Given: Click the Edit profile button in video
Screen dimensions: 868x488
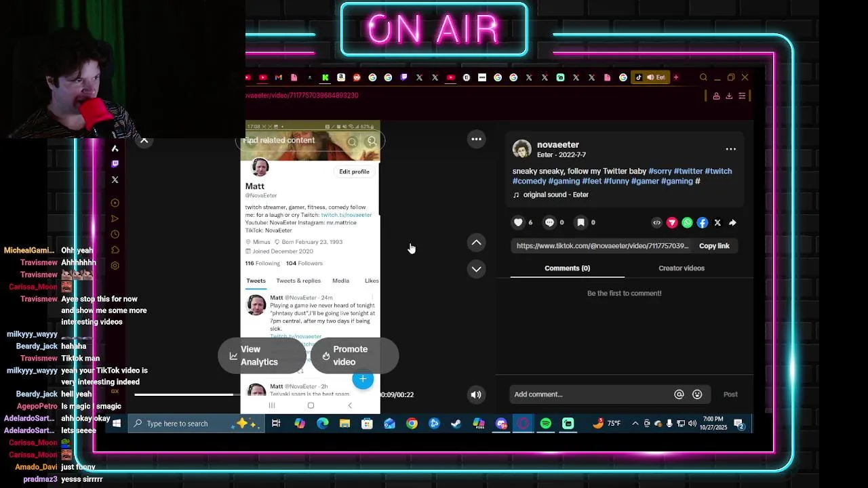Looking at the screenshot, I should [354, 171].
